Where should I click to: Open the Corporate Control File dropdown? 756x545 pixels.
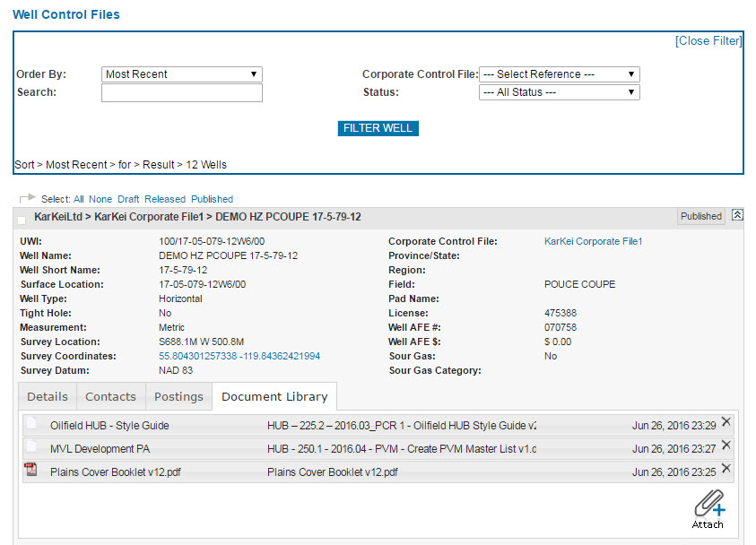(559, 74)
